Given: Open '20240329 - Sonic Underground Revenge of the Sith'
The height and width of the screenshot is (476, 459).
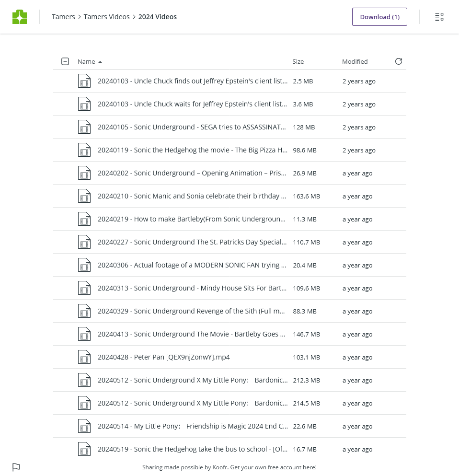Looking at the screenshot, I should pyautogui.click(x=191, y=311).
